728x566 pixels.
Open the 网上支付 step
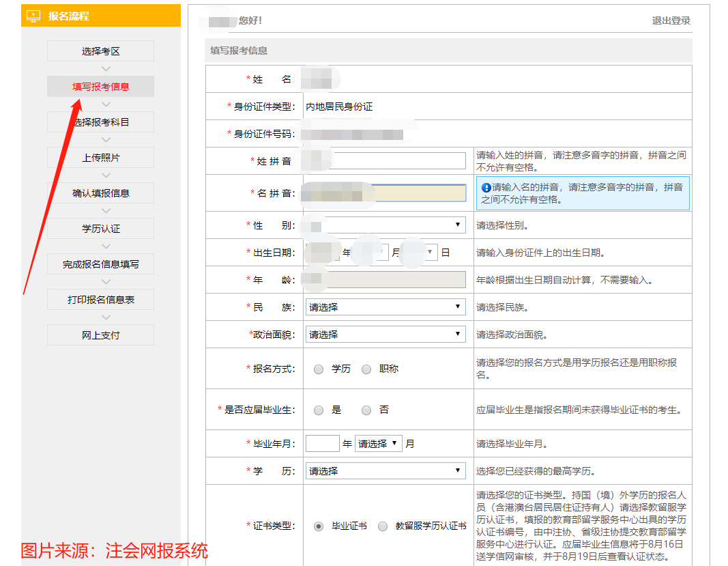[100, 335]
